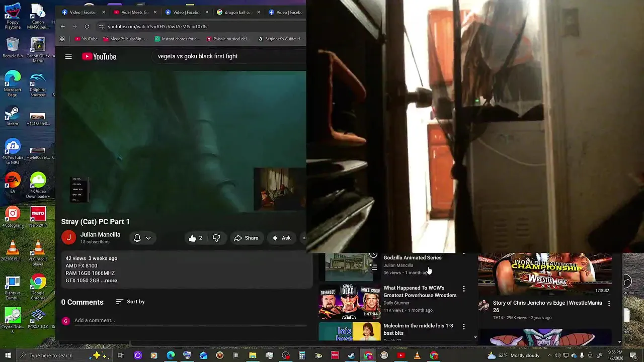This screenshot has height=362, width=644.
Task: Open 4K YouTube to MP3 desktop icon
Action: [13, 152]
